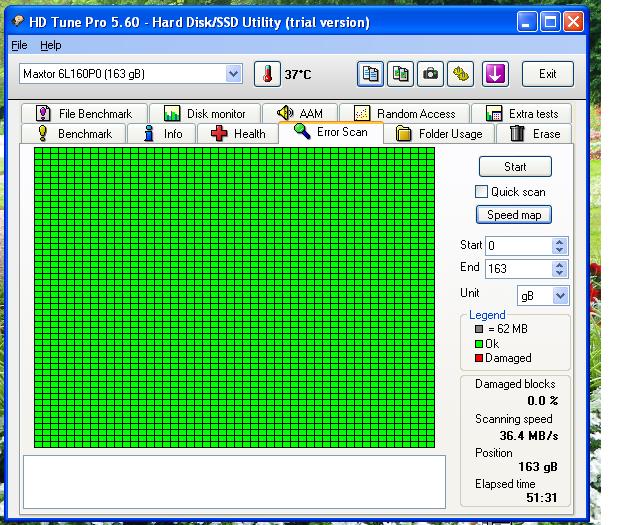The image size is (640, 525).
Task: Save screenshot with camera icon
Action: pyautogui.click(x=430, y=74)
